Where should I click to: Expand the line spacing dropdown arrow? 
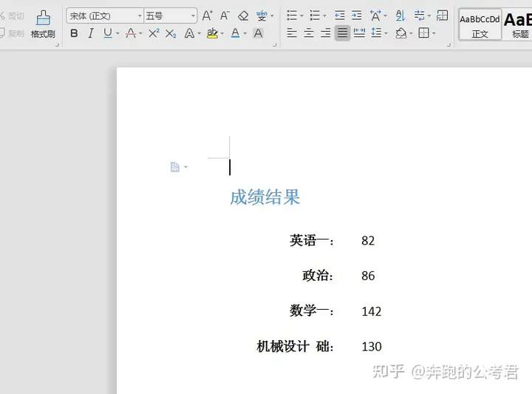386,33
